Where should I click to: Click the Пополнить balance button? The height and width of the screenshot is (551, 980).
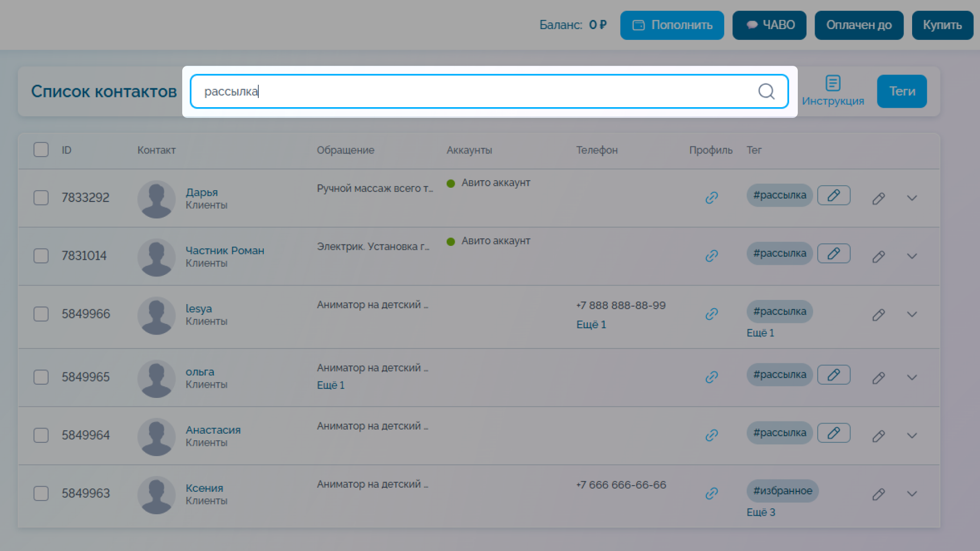click(672, 25)
